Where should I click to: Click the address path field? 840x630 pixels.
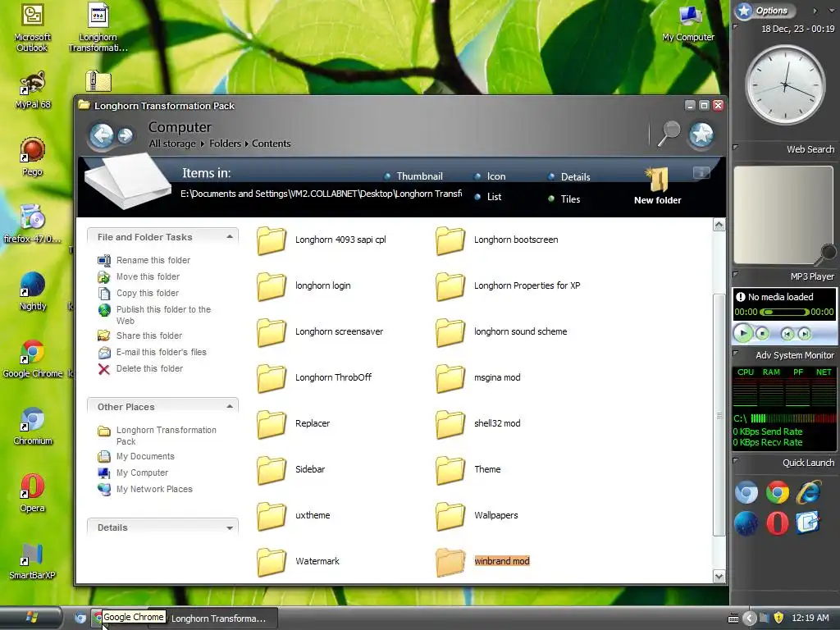[321, 194]
